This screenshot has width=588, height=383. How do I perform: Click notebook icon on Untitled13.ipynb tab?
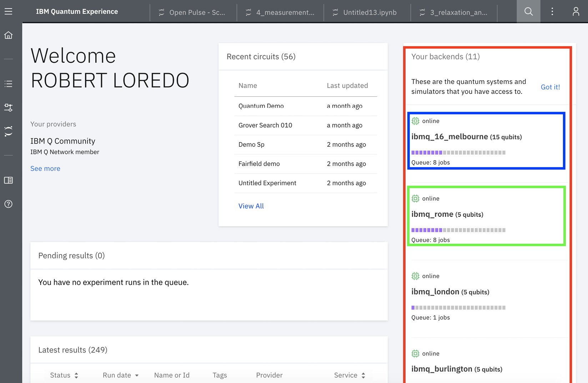pyautogui.click(x=335, y=12)
